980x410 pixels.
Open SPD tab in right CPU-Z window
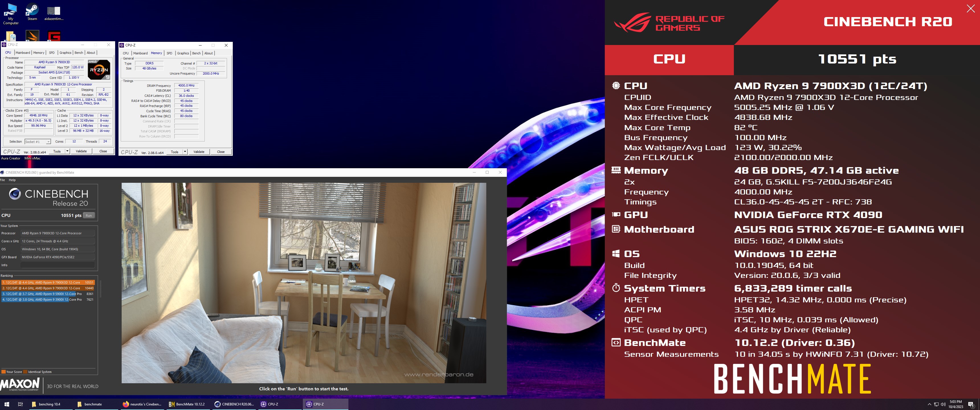pos(169,53)
